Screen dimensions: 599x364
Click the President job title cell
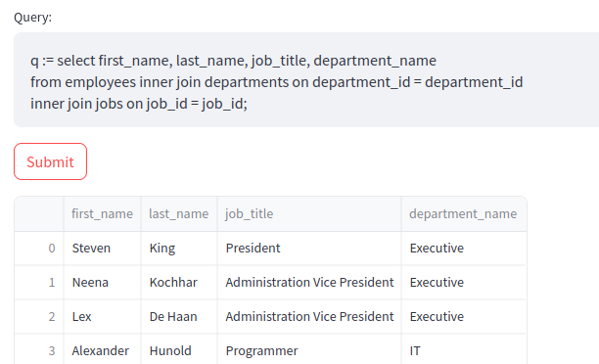pyautogui.click(x=309, y=249)
